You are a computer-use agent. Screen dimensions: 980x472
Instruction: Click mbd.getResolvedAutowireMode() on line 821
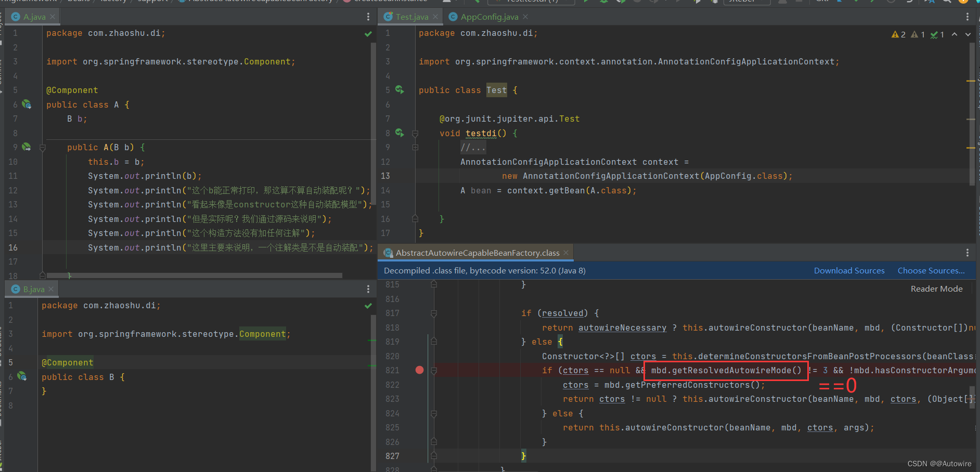[x=726, y=370]
